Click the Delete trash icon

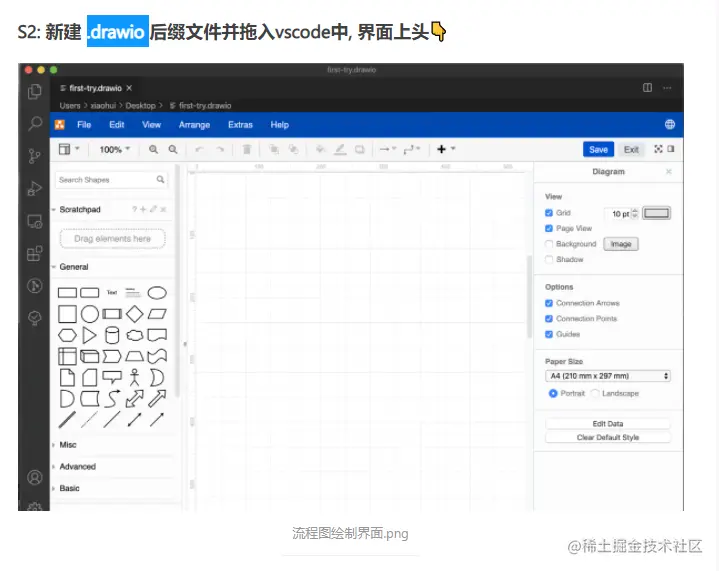(247, 149)
